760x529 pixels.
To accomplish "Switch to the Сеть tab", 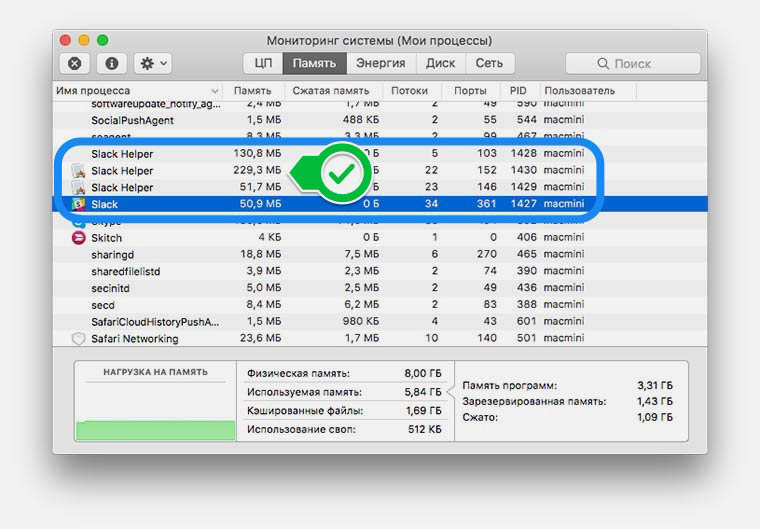I will (x=489, y=63).
